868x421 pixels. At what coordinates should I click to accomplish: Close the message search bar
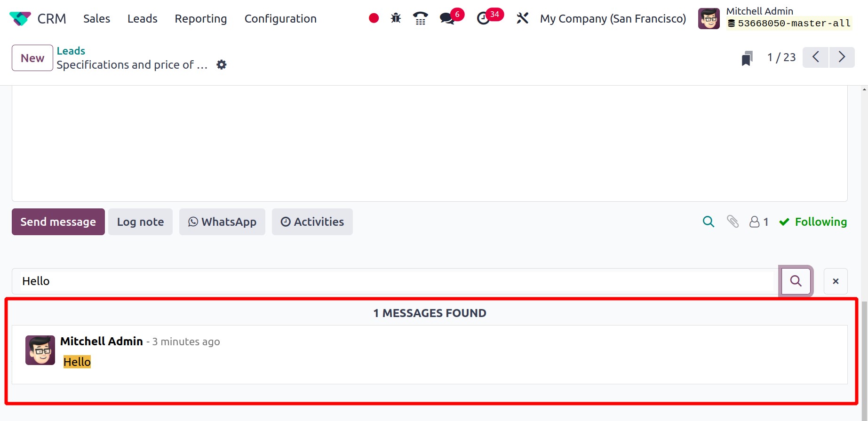(x=836, y=281)
